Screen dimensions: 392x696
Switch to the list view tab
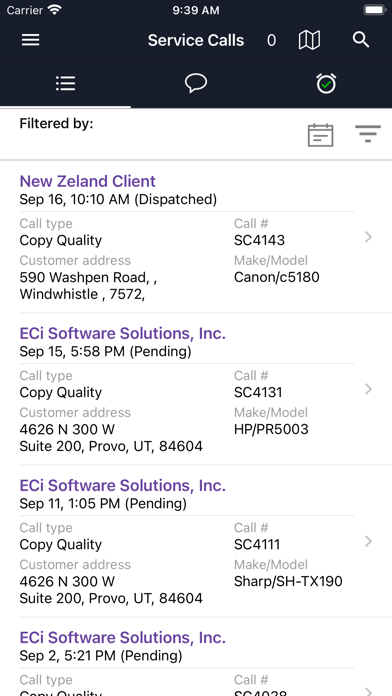65,83
